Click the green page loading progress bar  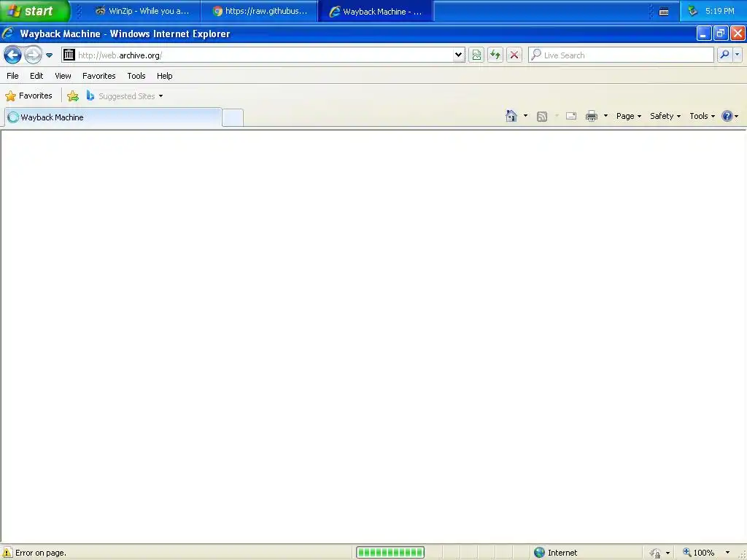(x=390, y=553)
